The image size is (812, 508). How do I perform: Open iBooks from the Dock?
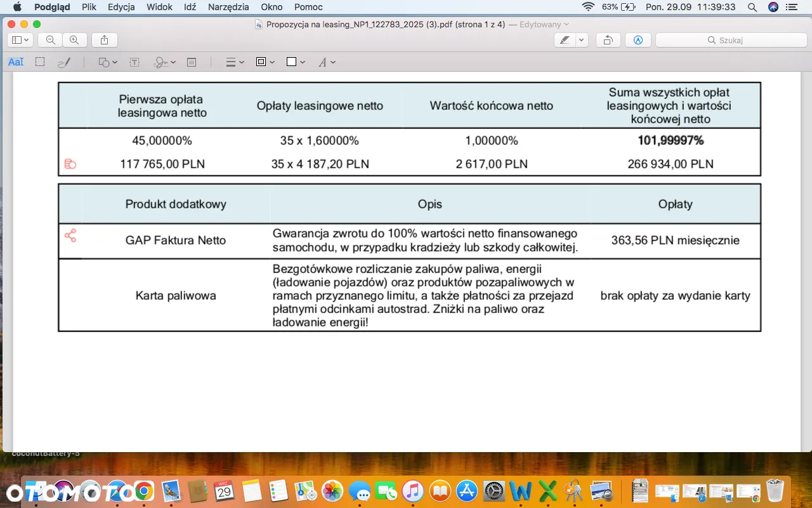pos(440,491)
